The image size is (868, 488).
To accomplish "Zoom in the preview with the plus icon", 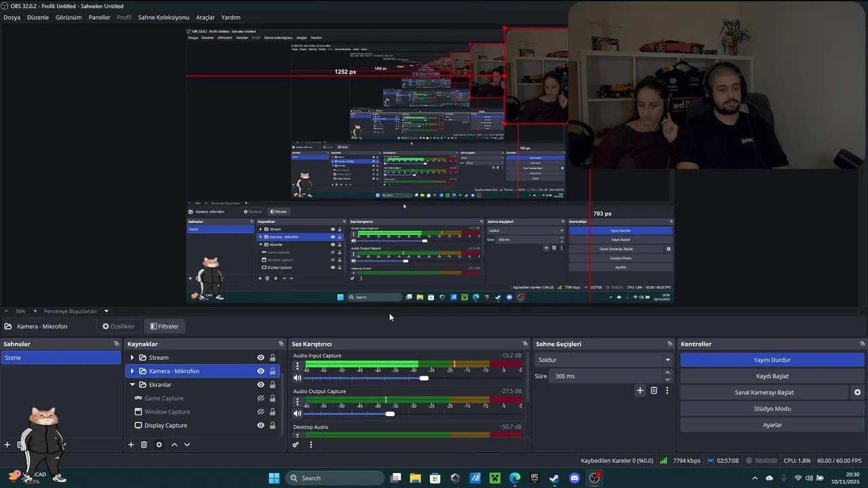I will point(35,311).
